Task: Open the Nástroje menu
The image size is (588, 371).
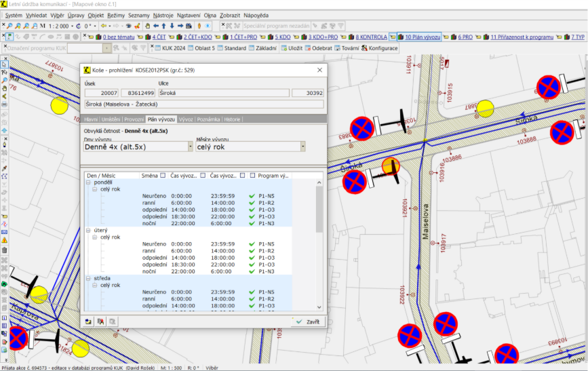Action: click(x=163, y=15)
